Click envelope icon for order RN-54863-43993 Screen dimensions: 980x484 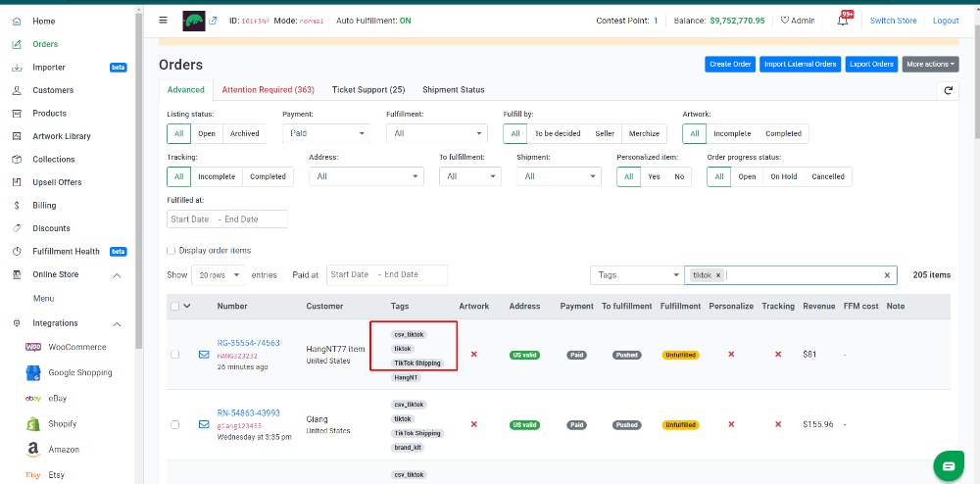pos(204,424)
